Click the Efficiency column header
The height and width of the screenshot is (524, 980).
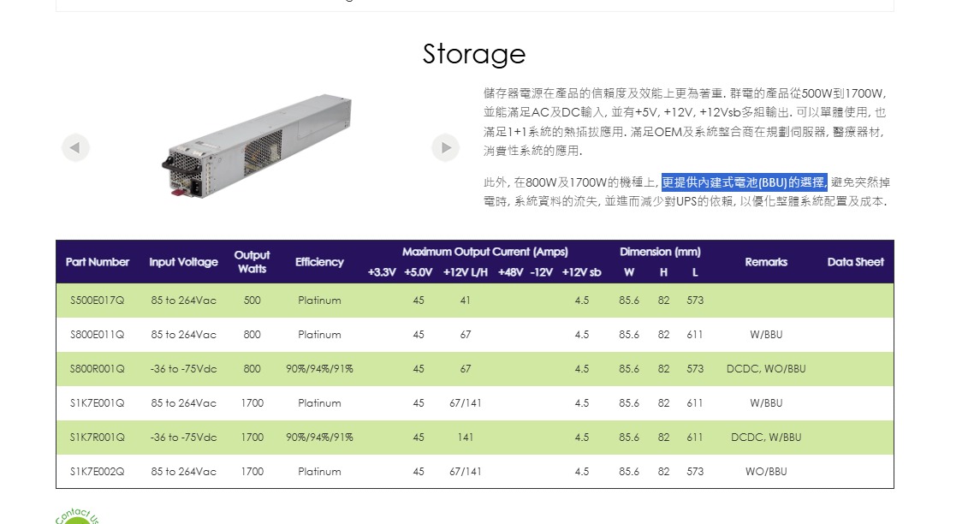point(319,262)
